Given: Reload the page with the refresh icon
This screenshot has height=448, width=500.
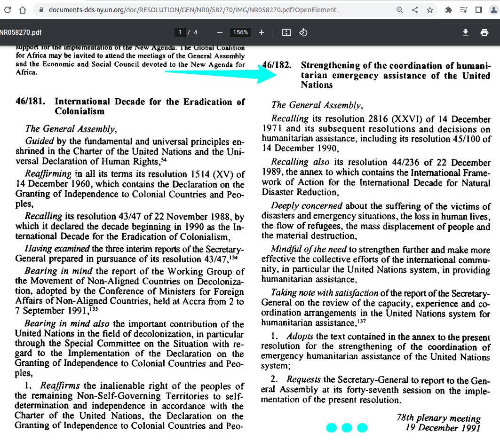Looking at the screenshot, I should (8, 10).
